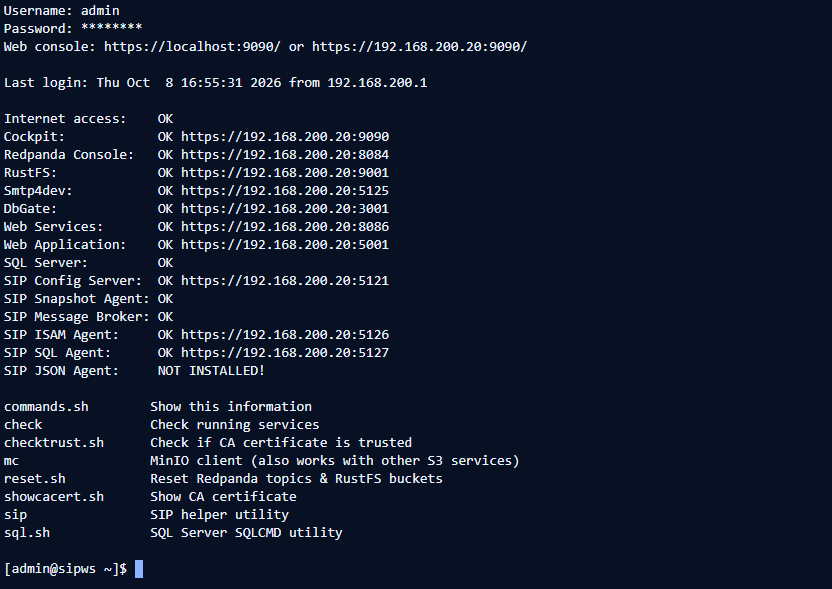The width and height of the screenshot is (832, 589).
Task: Click last login source IP 192.168.200.1
Action: point(377,83)
